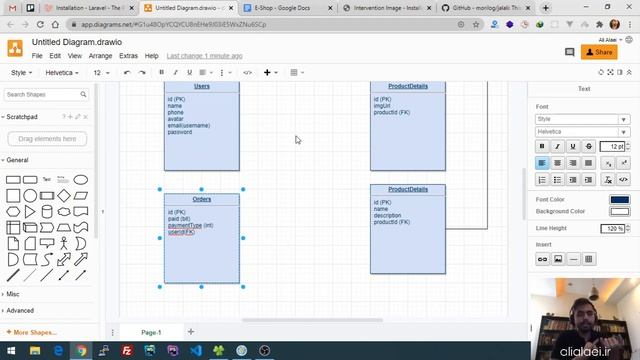Select the diamond shape in General palette

[x=64, y=196]
